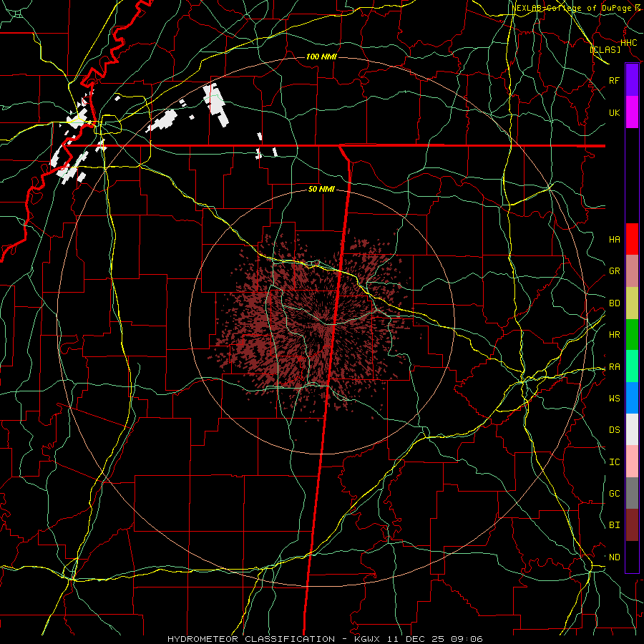The width and height of the screenshot is (644, 644).
Task: Click the 100 NMI range ring label
Action: pyautogui.click(x=321, y=57)
